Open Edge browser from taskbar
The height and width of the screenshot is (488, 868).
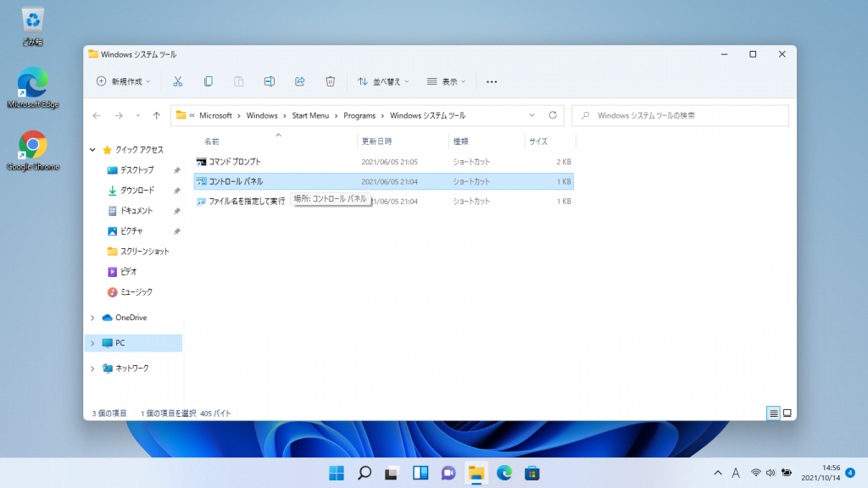click(x=504, y=473)
